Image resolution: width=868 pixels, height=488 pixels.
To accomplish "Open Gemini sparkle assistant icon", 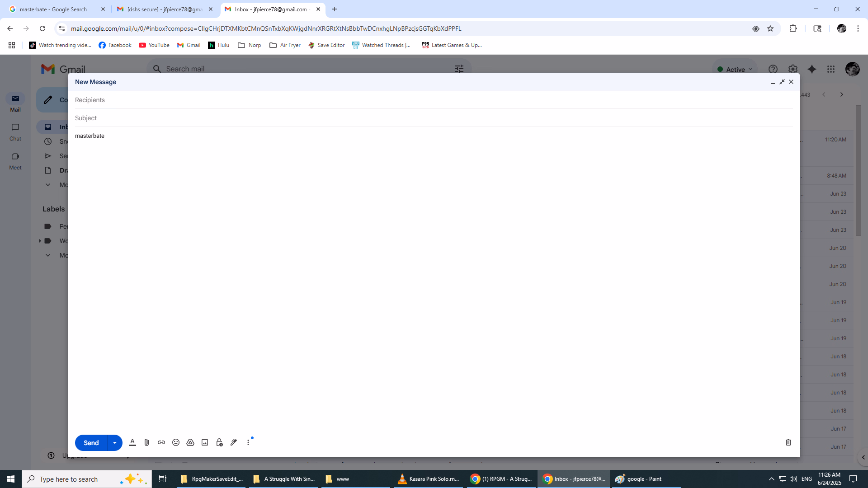I will [812, 69].
